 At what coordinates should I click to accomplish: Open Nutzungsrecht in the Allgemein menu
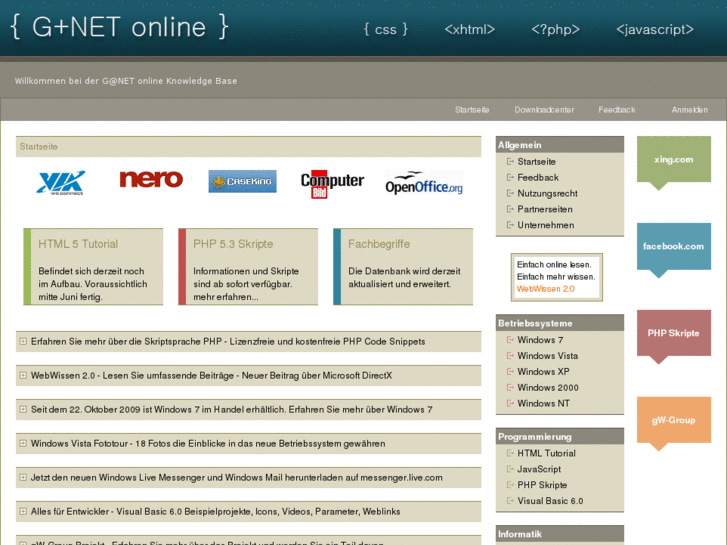coord(548,193)
